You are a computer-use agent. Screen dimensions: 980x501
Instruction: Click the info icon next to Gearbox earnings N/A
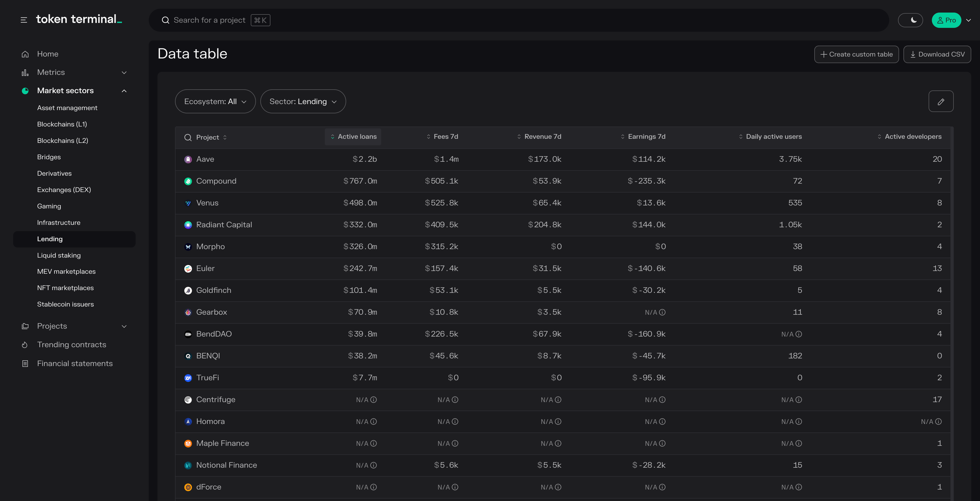click(x=662, y=313)
